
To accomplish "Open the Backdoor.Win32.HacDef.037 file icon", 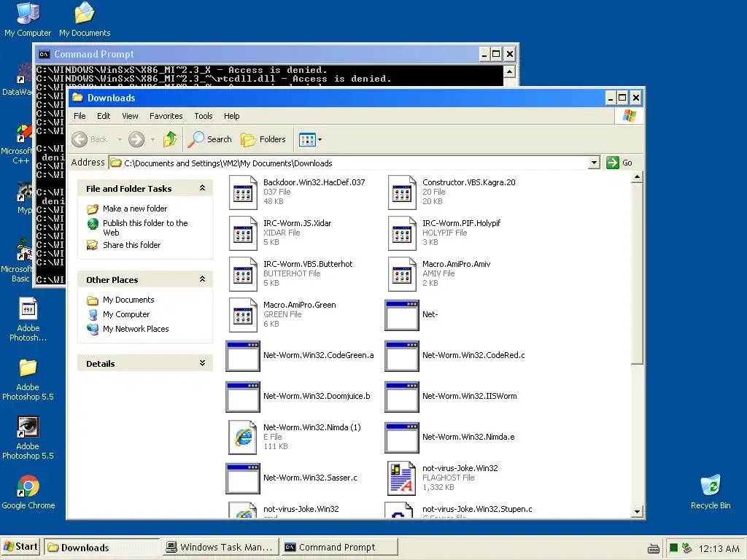I will [243, 192].
